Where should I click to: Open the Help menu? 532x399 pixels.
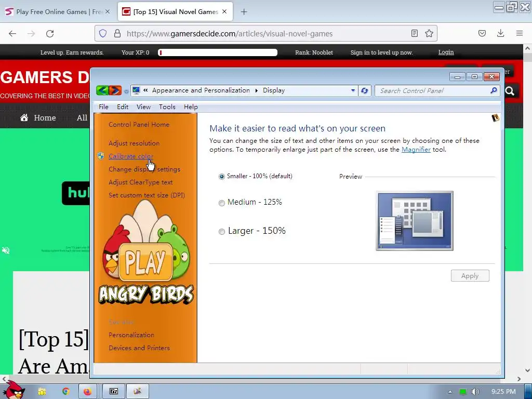coord(191,107)
